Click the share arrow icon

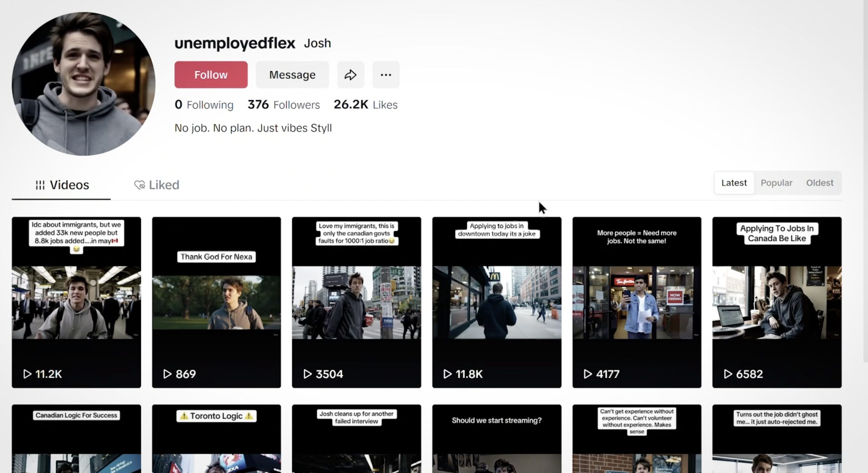[350, 75]
